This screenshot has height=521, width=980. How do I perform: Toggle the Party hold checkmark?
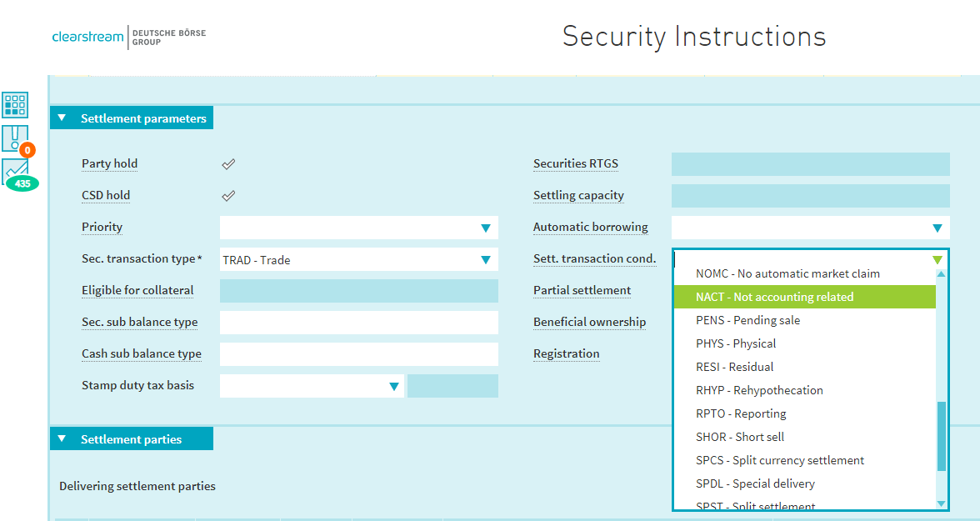tap(228, 164)
